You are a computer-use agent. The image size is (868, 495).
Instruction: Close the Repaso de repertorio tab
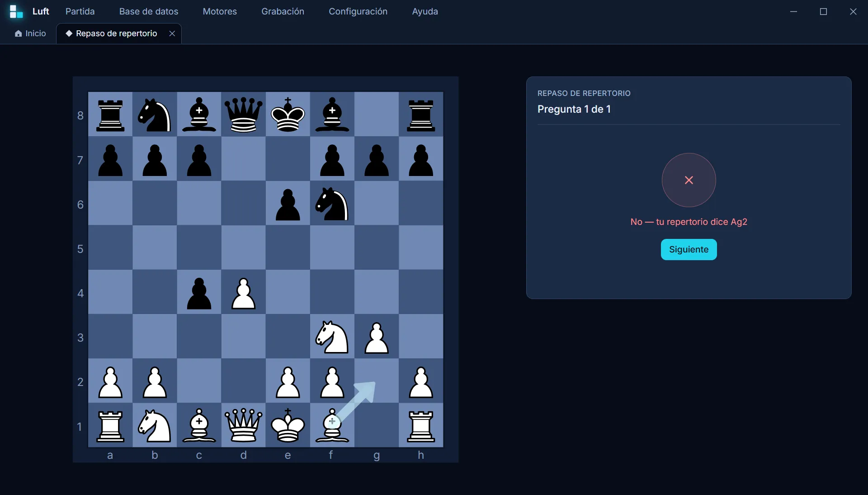click(x=172, y=33)
